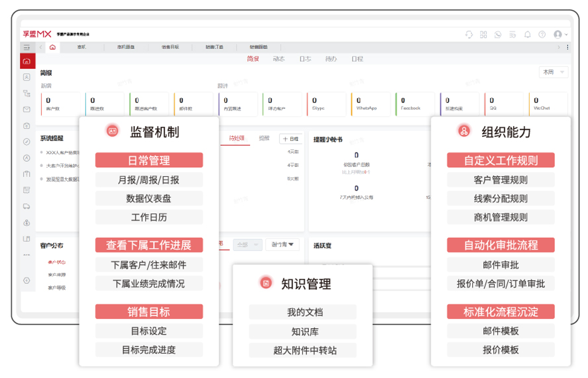Expand the 本周 time range dropdown
The width and height of the screenshot is (588, 378).
(553, 72)
